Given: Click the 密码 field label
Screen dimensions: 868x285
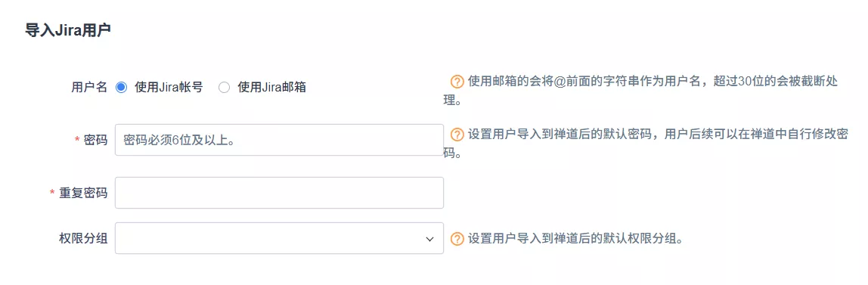Looking at the screenshot, I should (x=95, y=139).
